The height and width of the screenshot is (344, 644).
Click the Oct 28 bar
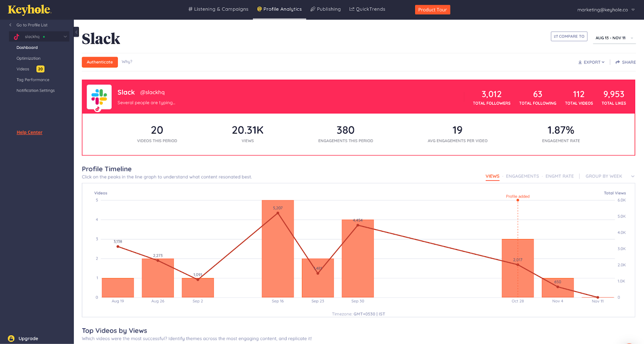518,268
